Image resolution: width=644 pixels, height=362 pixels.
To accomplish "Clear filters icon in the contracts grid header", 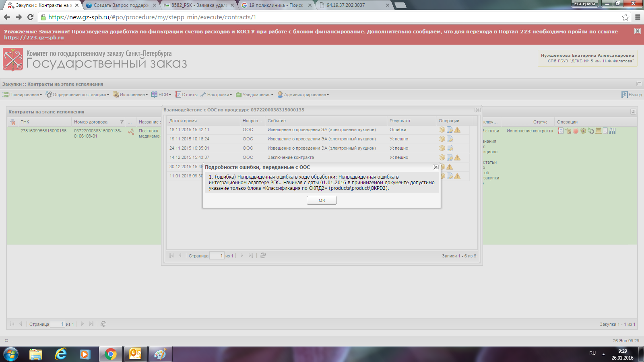I will pyautogui.click(x=12, y=122).
